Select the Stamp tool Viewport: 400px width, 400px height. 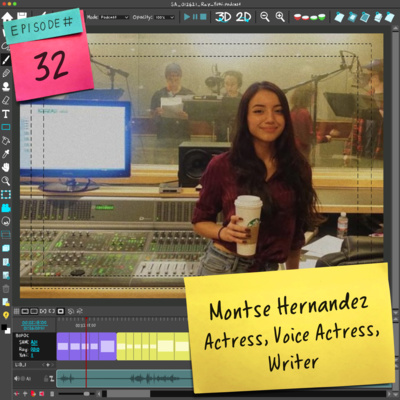pos(6,87)
